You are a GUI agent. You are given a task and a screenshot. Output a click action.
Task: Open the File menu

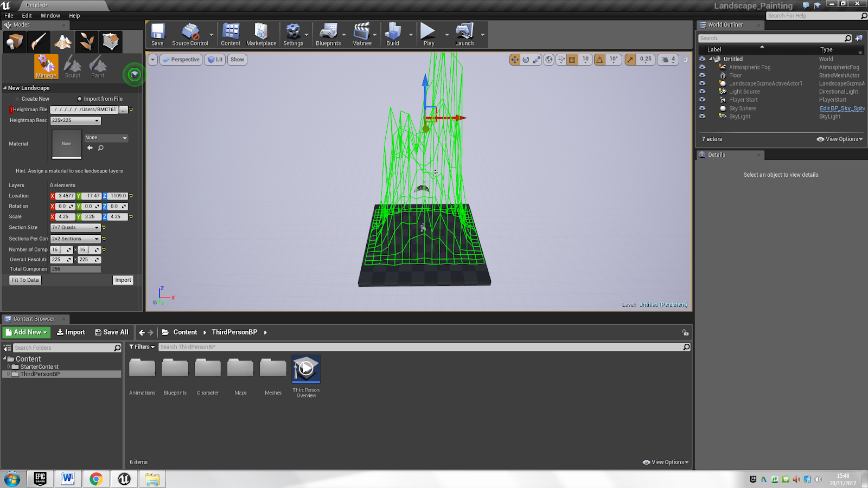tap(9, 16)
